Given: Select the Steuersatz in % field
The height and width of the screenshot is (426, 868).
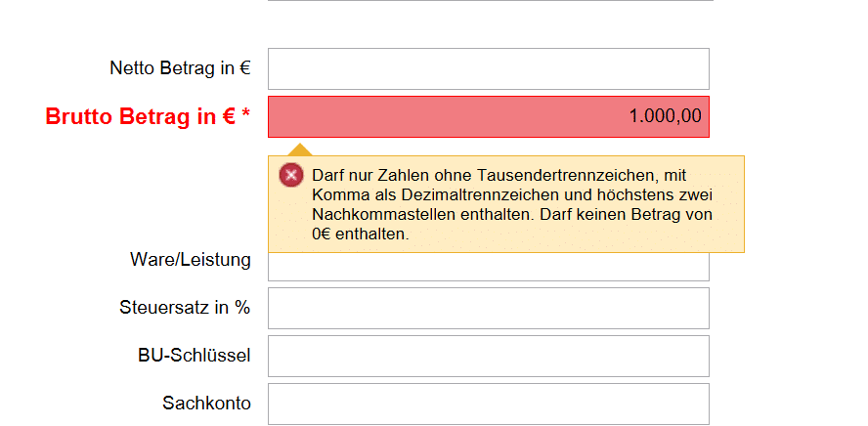Looking at the screenshot, I should tap(488, 308).
